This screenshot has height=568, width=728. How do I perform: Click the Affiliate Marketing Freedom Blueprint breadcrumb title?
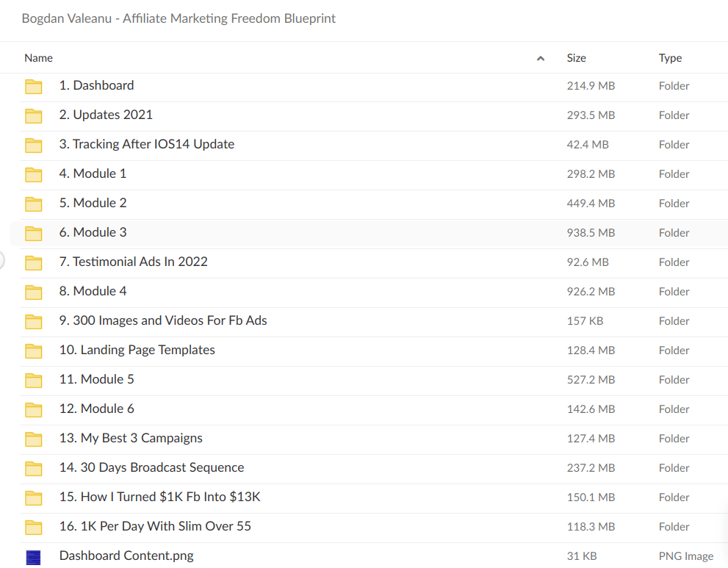(x=179, y=18)
